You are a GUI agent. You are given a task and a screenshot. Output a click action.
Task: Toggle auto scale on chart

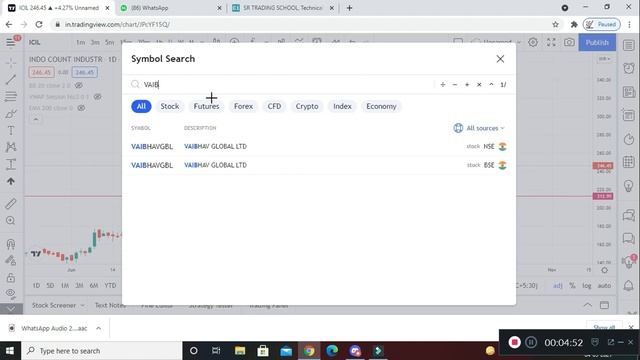pyautogui.click(x=604, y=285)
